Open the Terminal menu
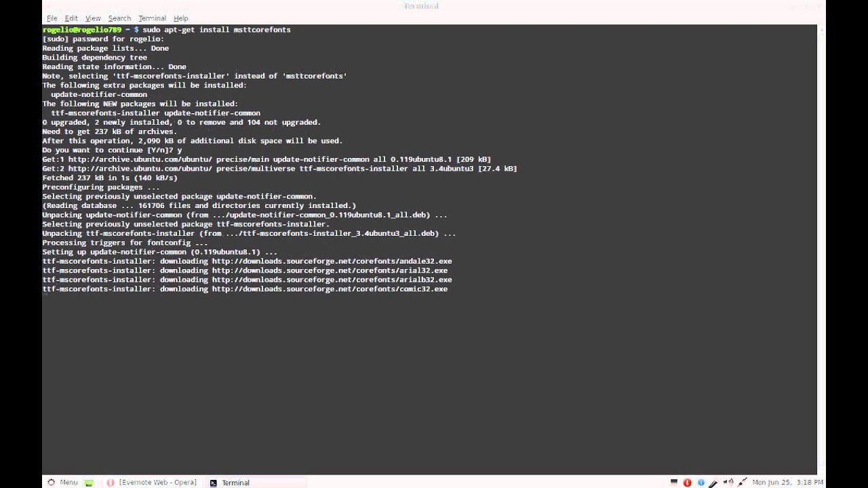Viewport: 868px width, 488px height. coord(152,18)
